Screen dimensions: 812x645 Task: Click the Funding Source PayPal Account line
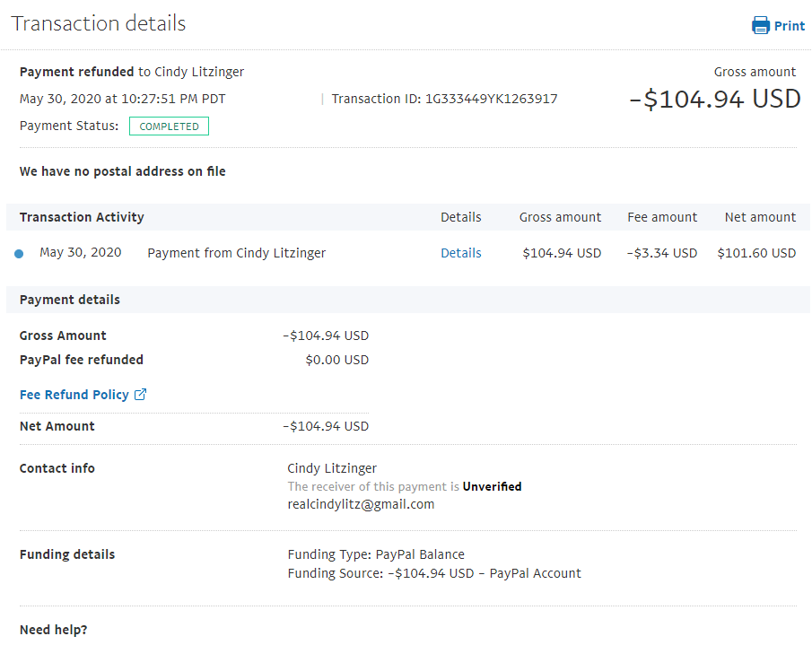point(434,572)
